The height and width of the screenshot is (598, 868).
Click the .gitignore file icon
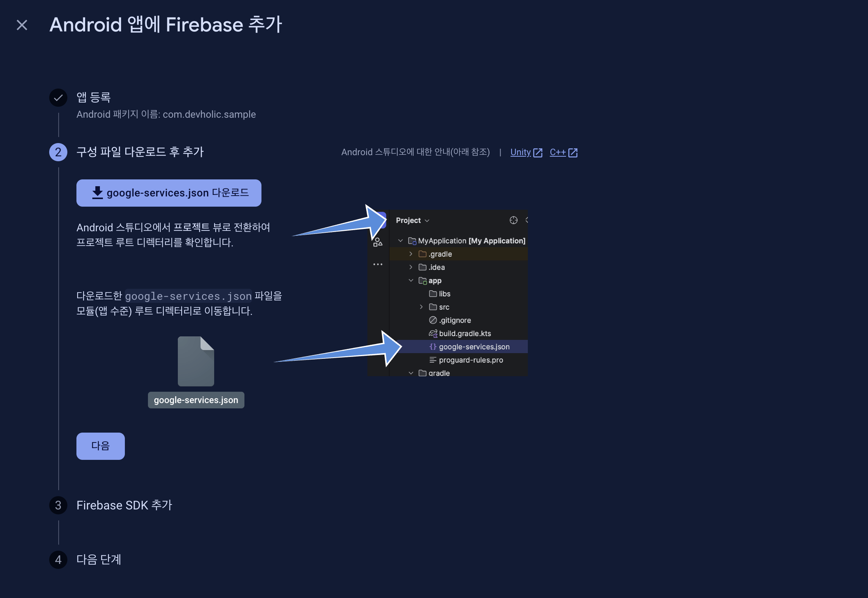[433, 320]
